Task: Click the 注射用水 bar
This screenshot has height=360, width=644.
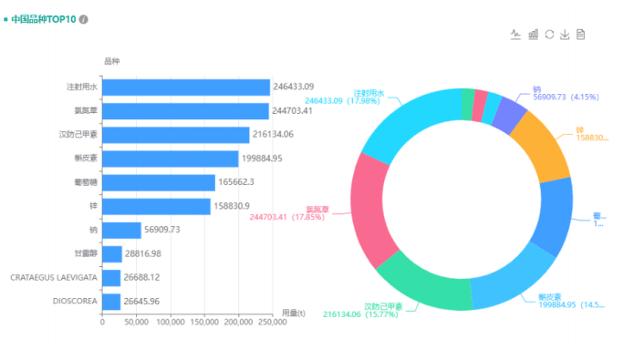Action: tap(186, 87)
